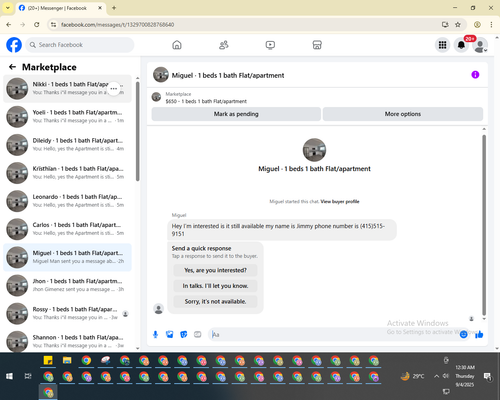Click the conversation list scrollbar
The height and width of the screenshot is (400, 500).
pos(138,132)
